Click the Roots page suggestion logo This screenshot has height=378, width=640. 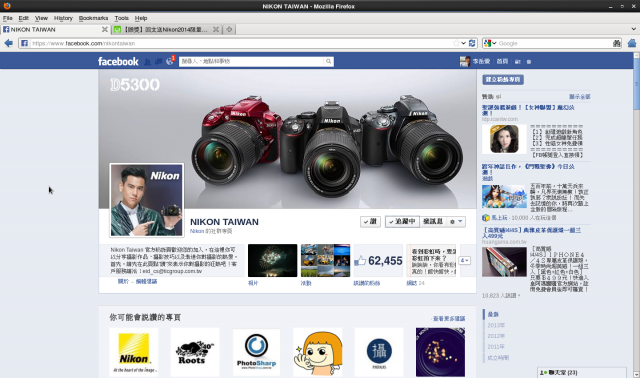coord(195,352)
